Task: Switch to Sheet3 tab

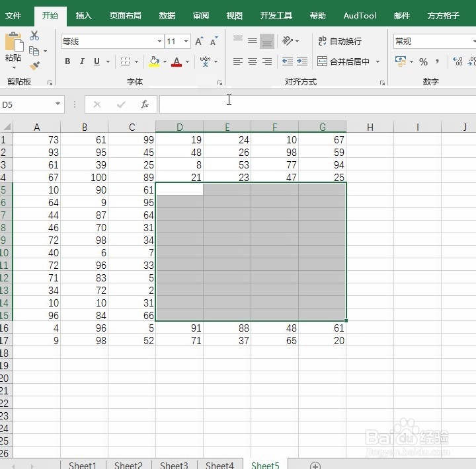Action: (x=174, y=465)
